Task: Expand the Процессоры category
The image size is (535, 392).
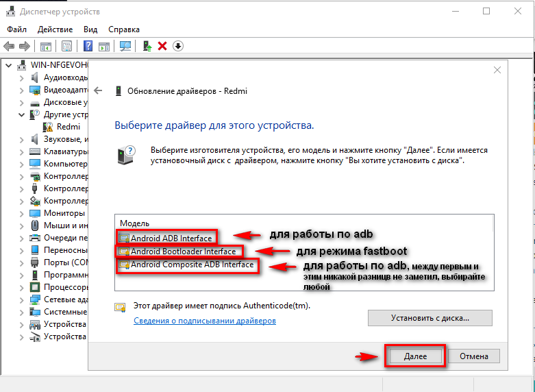Action: coord(21,287)
